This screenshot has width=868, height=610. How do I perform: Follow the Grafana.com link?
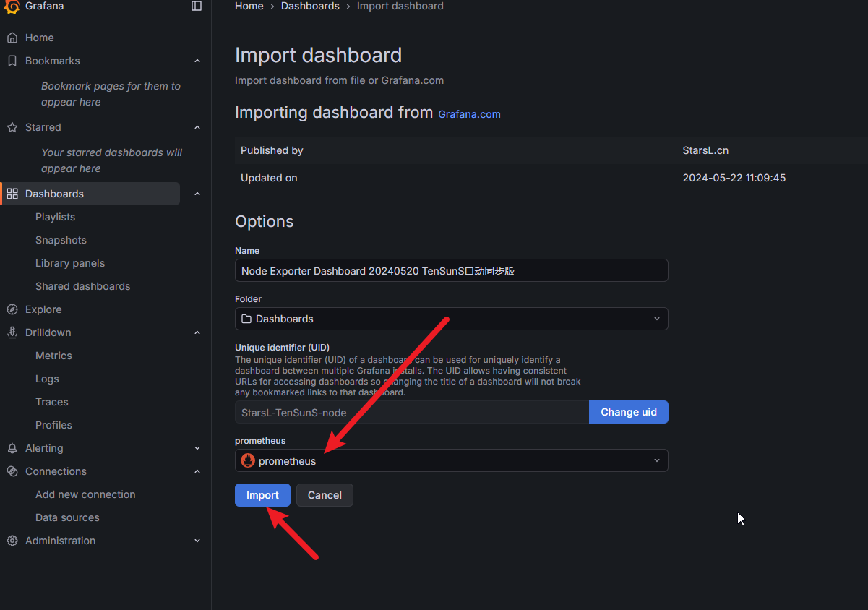tap(469, 114)
